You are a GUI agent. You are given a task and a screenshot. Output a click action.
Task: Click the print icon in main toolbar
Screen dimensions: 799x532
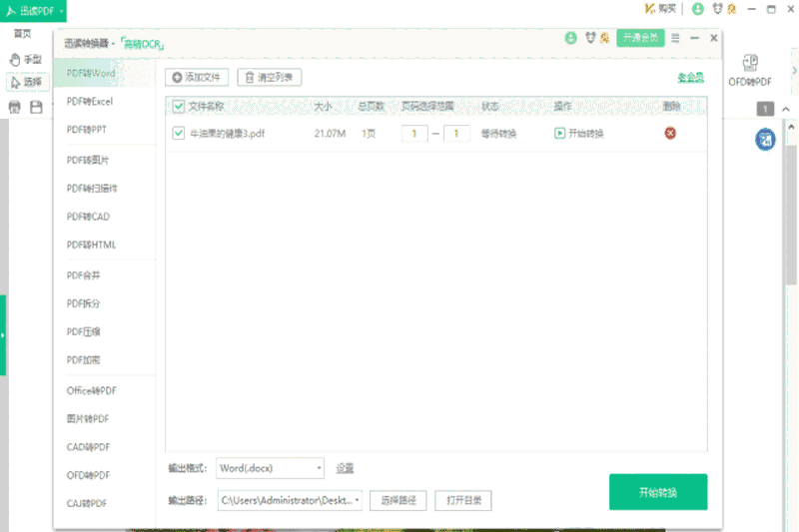(x=15, y=107)
